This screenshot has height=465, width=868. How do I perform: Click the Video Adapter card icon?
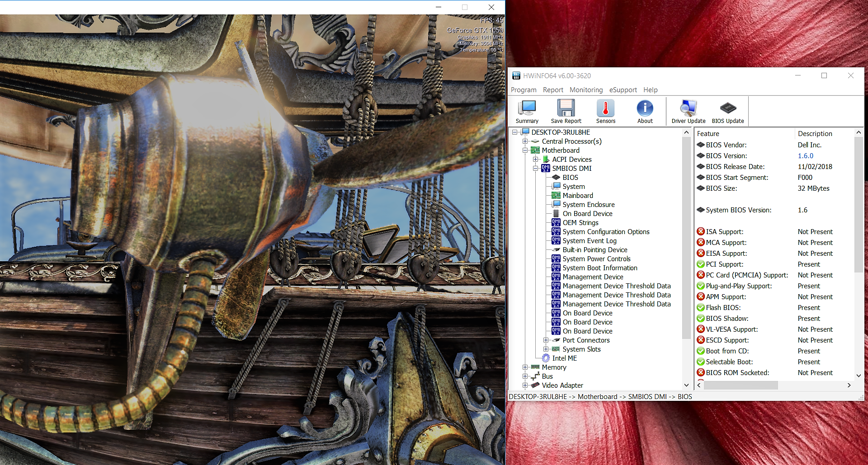[536, 385]
